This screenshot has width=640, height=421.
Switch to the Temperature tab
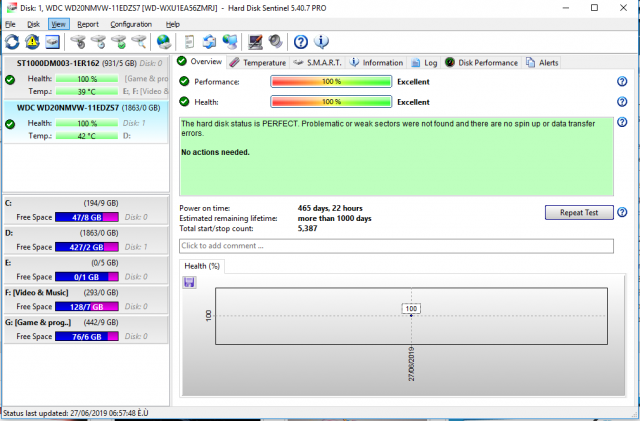256,62
